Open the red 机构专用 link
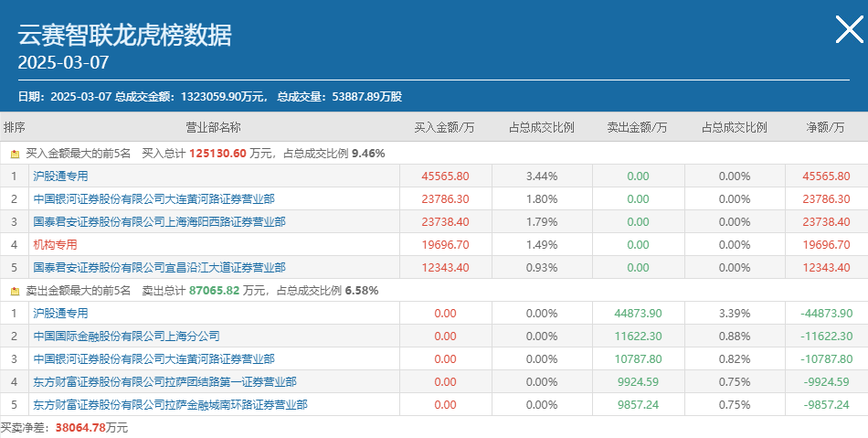This screenshot has width=868, height=438. click(x=55, y=245)
